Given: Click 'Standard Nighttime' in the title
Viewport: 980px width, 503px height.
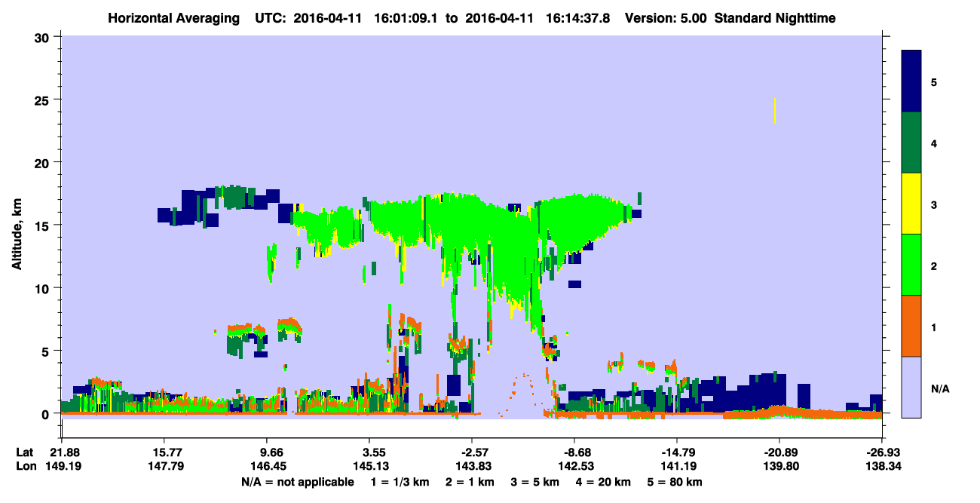Looking at the screenshot, I should [775, 17].
